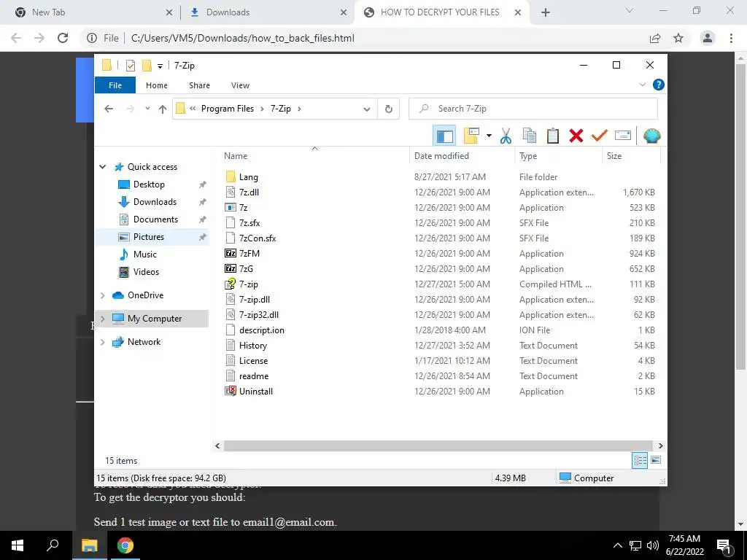
Task: Click the Paste clipboard icon
Action: click(553, 136)
